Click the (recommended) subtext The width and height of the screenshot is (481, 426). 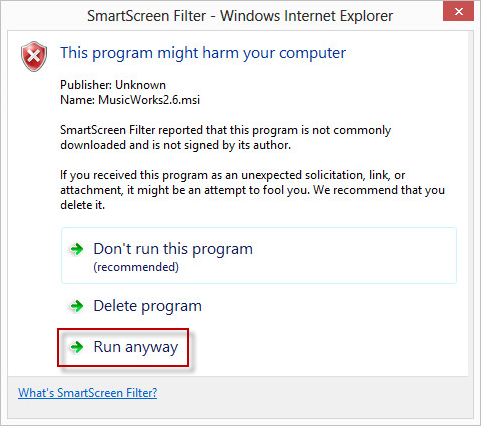[136, 267]
